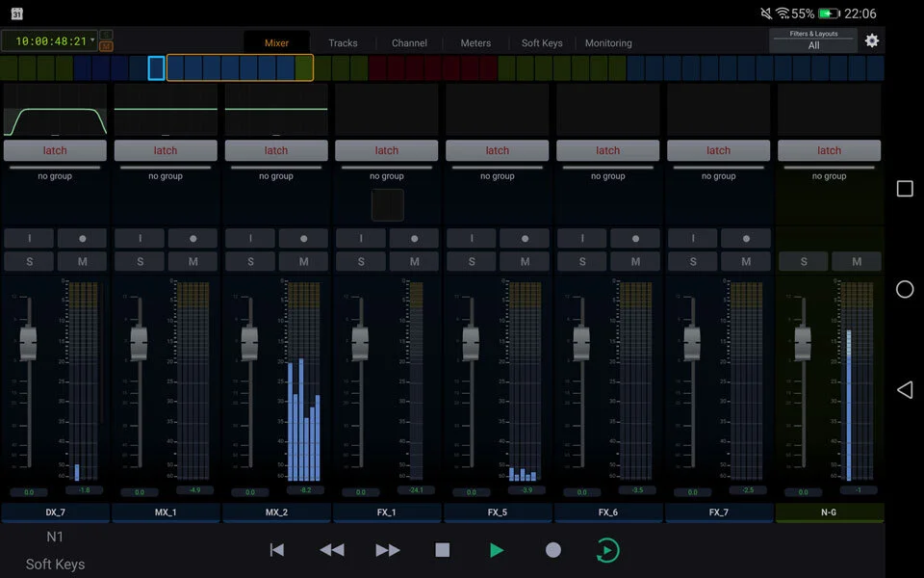Switch to the Tracks tab
Image resolution: width=924 pixels, height=578 pixels.
(343, 42)
